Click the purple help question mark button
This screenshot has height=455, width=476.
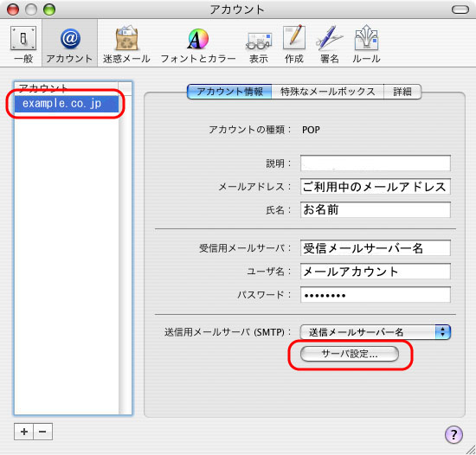453,434
